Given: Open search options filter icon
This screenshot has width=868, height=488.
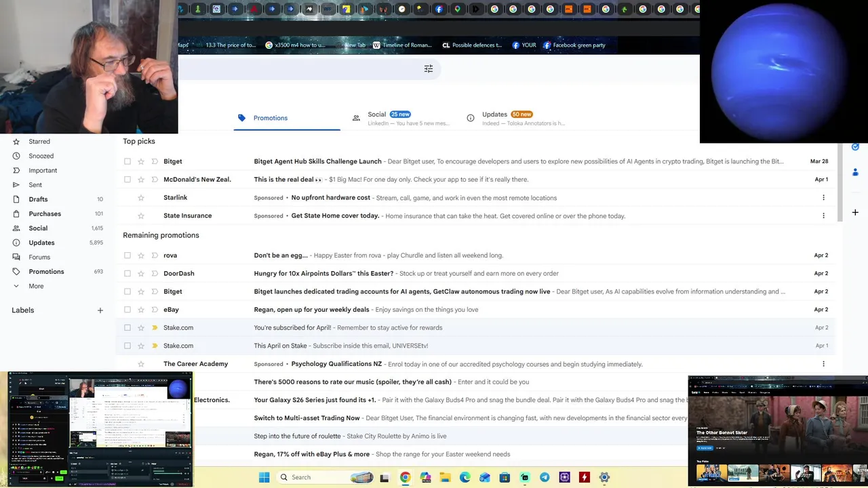Looking at the screenshot, I should pyautogui.click(x=429, y=68).
